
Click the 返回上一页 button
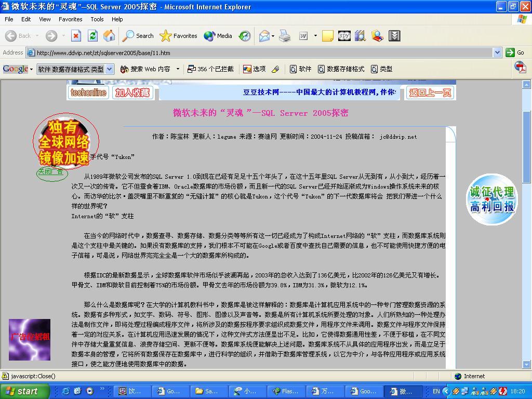(x=430, y=92)
